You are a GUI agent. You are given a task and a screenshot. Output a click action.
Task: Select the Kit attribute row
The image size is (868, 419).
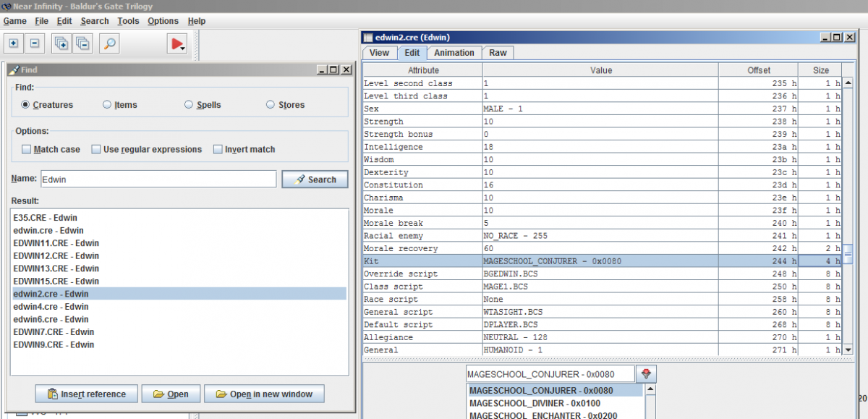602,261
